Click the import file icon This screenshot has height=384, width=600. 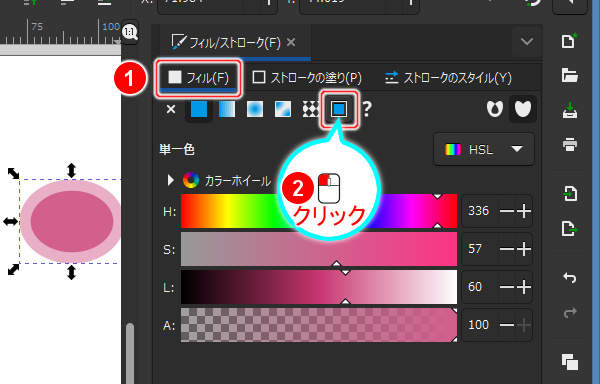pyautogui.click(x=569, y=194)
